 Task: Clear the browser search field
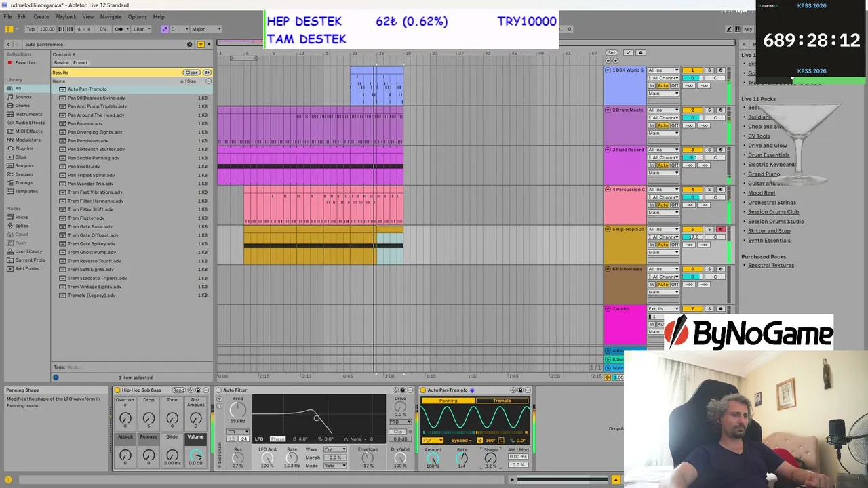click(x=190, y=45)
